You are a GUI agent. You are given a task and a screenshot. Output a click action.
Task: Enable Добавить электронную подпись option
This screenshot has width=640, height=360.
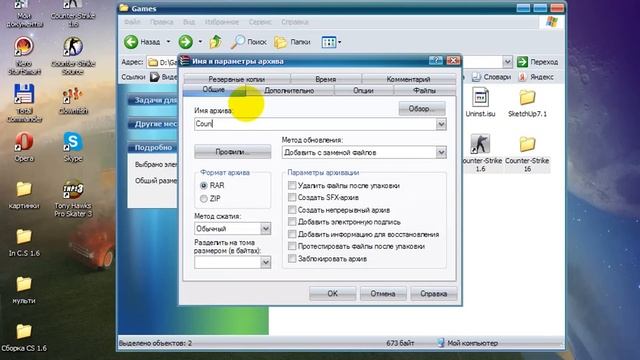point(292,222)
